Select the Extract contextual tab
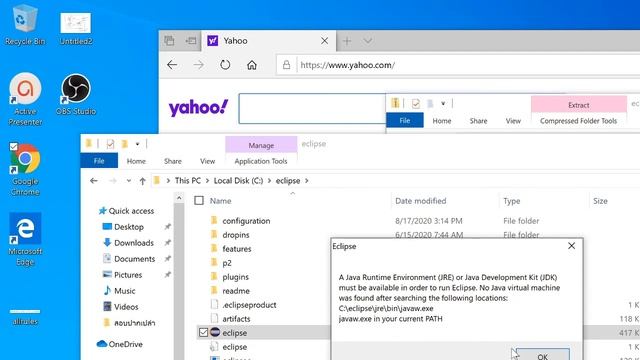The width and height of the screenshot is (640, 360). [579, 105]
